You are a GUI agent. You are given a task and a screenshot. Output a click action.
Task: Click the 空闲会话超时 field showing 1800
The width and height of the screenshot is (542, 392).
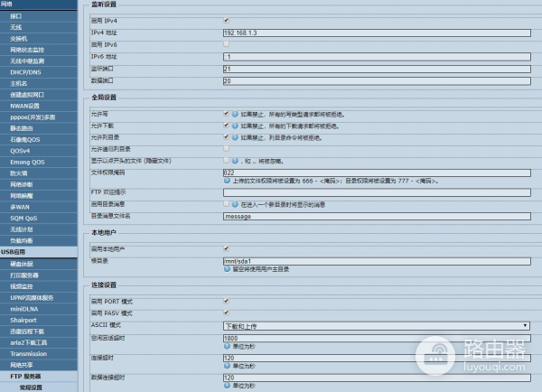377,338
